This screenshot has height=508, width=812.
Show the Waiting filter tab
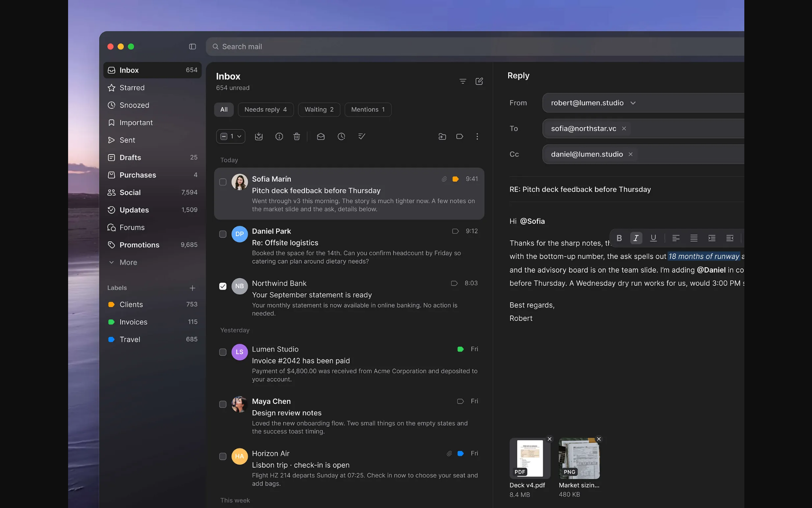319,110
